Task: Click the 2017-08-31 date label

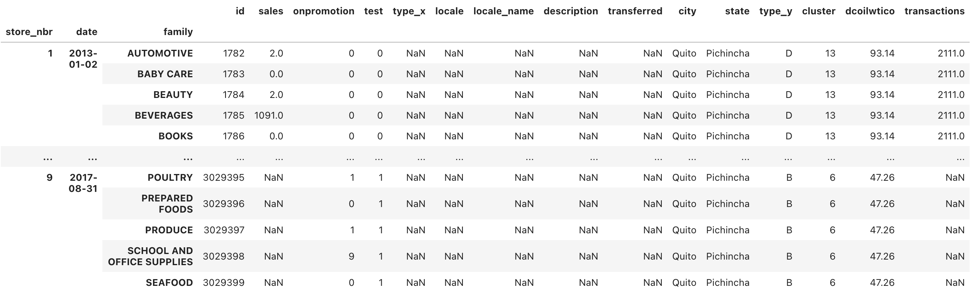Action: point(83,183)
